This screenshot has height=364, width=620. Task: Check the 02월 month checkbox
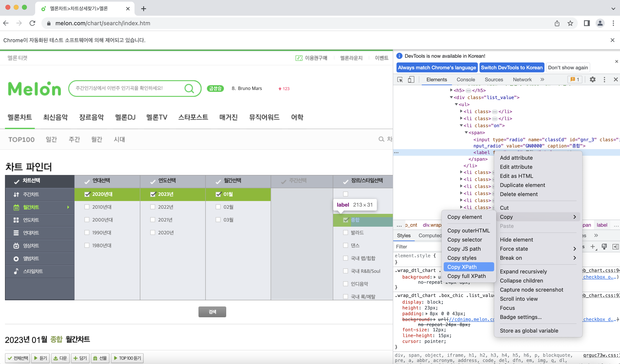click(218, 207)
